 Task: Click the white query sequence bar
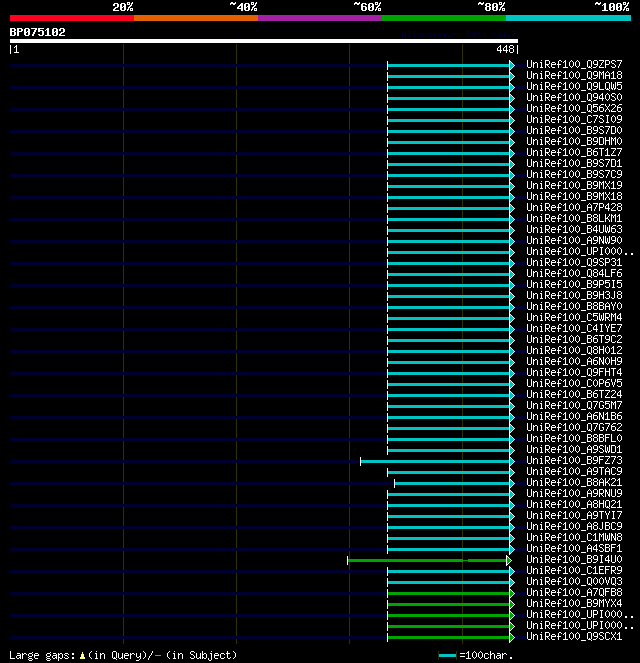pos(264,41)
